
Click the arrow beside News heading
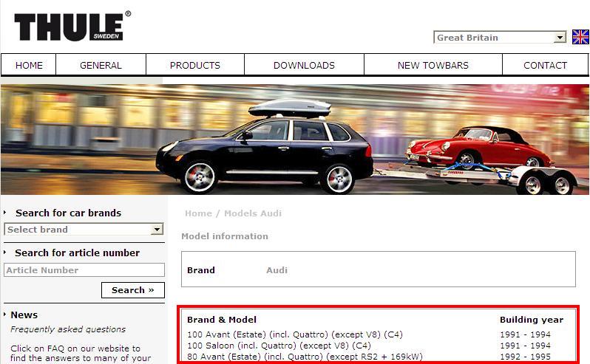pos(5,315)
